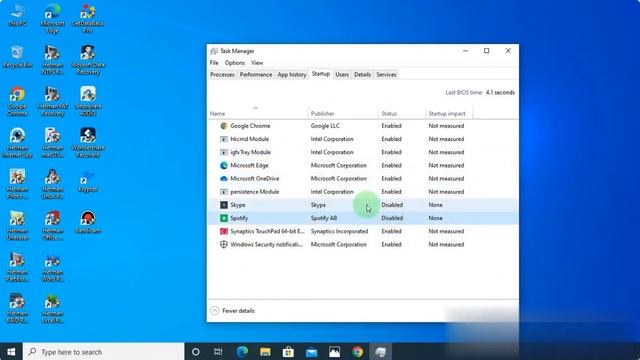Select Google Chrome desktop shortcut
640x360 pixels.
[x=17, y=101]
